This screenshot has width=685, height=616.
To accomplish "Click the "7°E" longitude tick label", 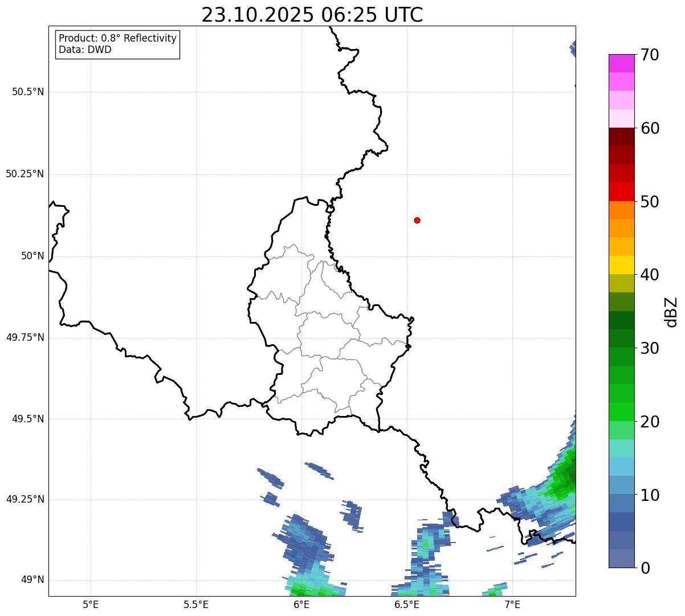I will point(512,605).
